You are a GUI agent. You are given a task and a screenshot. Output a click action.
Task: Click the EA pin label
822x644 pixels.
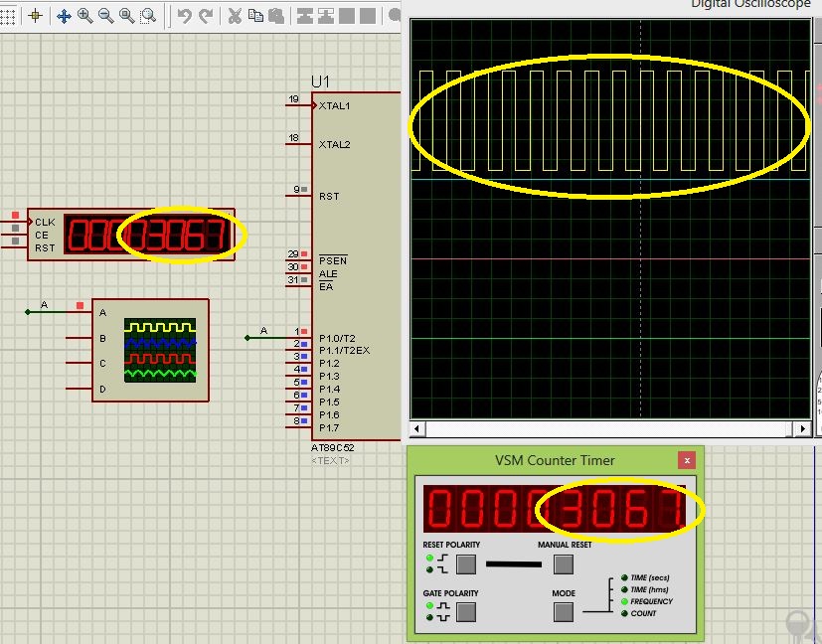(x=326, y=286)
